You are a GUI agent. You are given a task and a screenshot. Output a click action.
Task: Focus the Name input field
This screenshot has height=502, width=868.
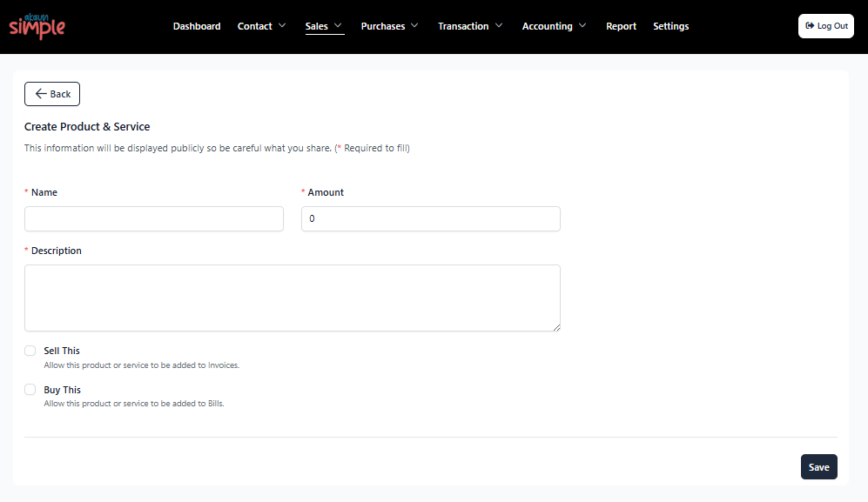coord(154,218)
